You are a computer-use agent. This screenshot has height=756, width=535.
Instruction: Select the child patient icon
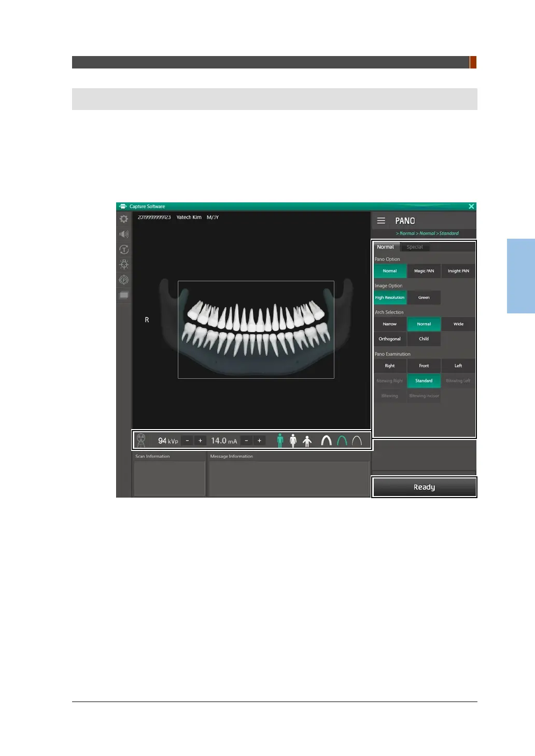(x=307, y=441)
